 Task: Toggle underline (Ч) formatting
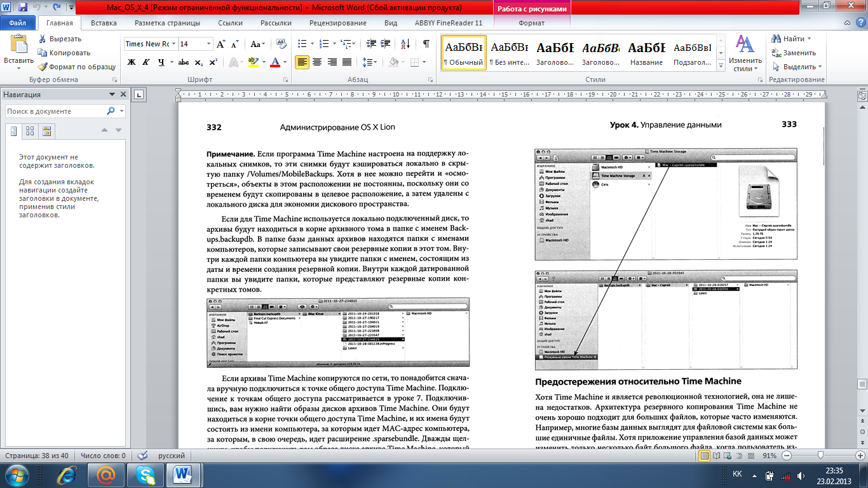click(x=161, y=62)
